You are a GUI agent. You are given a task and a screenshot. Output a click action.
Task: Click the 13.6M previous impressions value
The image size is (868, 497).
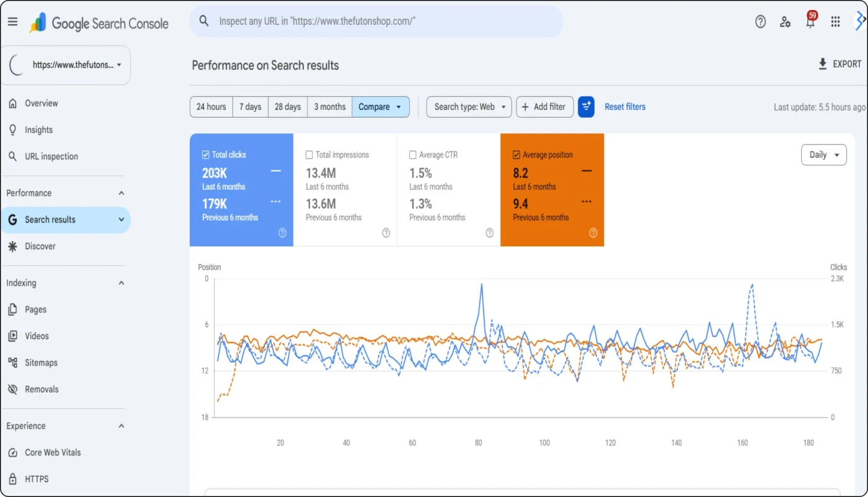321,204
